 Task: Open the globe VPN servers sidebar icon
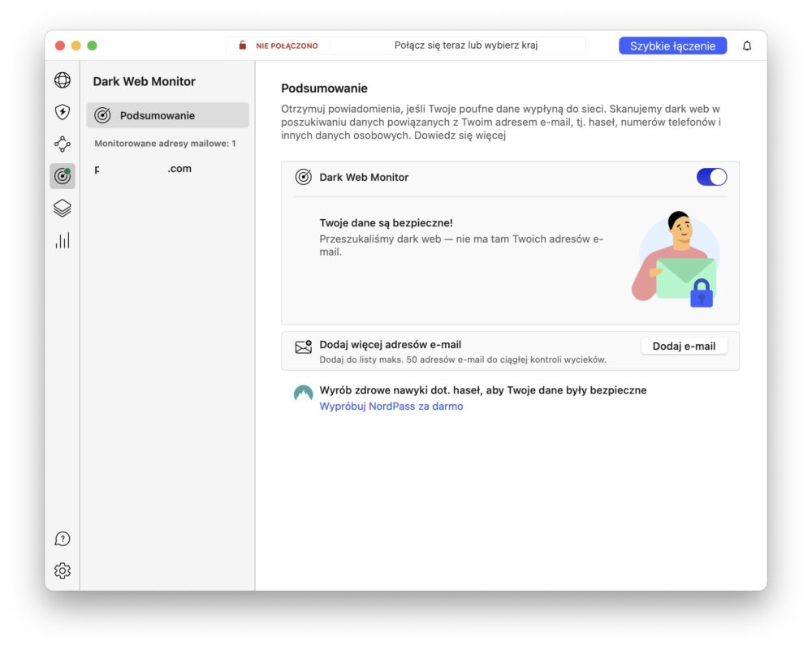[63, 80]
